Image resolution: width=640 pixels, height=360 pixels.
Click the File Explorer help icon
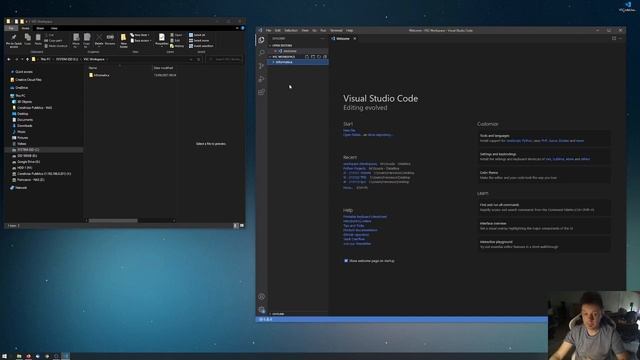coord(242,28)
